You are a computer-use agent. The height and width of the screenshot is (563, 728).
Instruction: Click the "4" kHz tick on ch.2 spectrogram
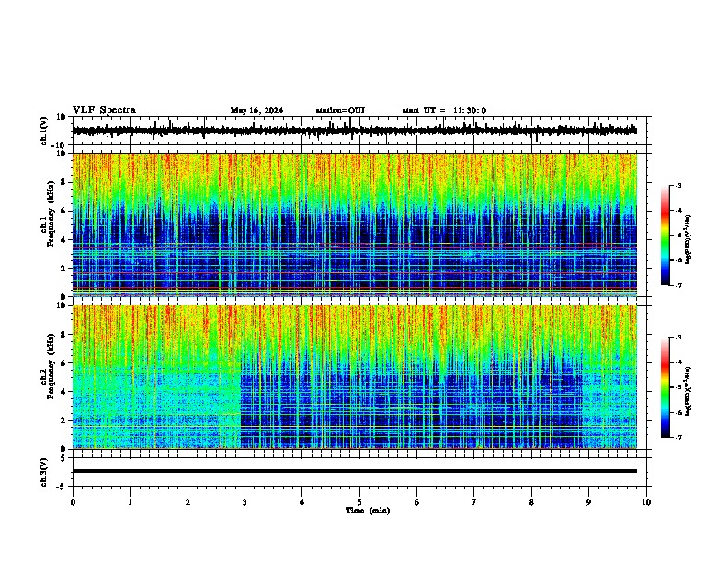pos(63,392)
